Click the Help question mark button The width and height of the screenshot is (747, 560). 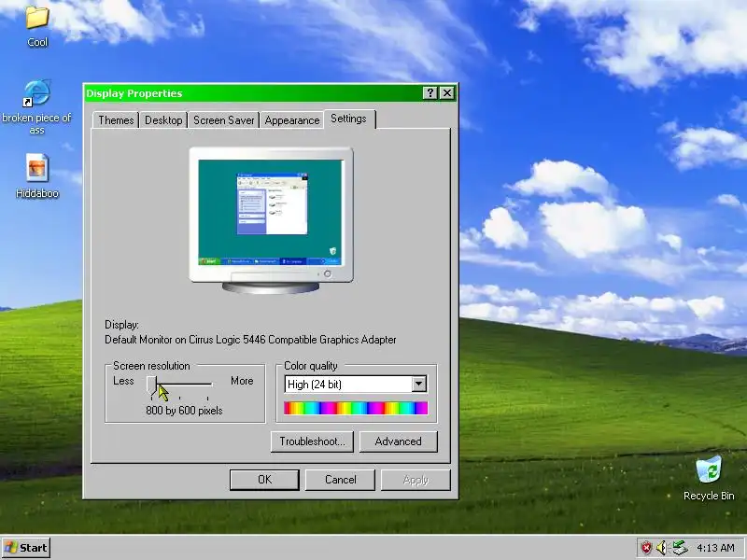point(430,92)
